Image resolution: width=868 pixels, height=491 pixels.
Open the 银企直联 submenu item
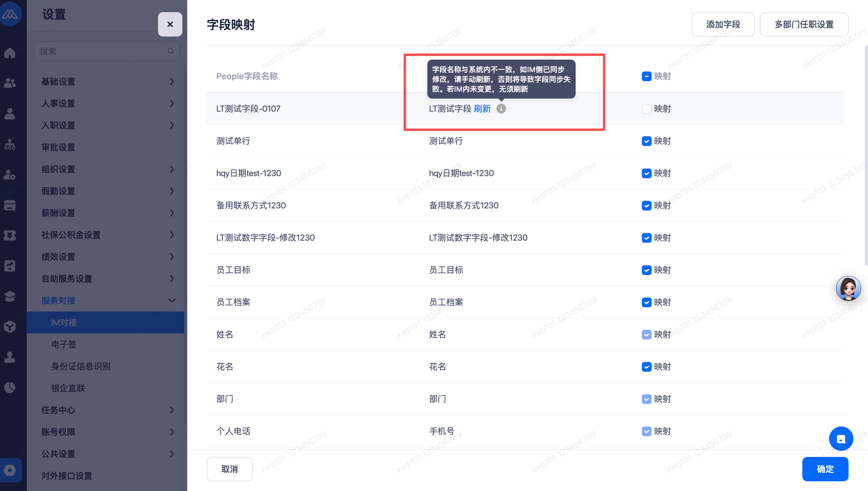point(68,388)
